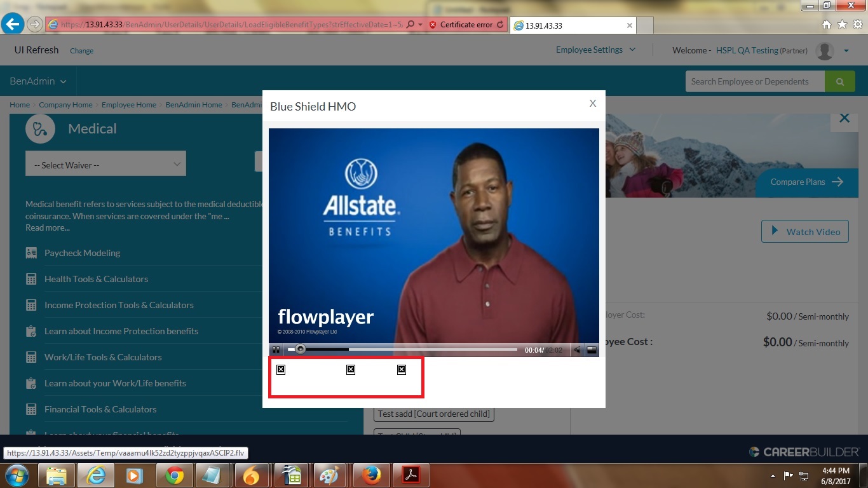
Task: Close the plan panel with blue X
Action: [x=844, y=118]
